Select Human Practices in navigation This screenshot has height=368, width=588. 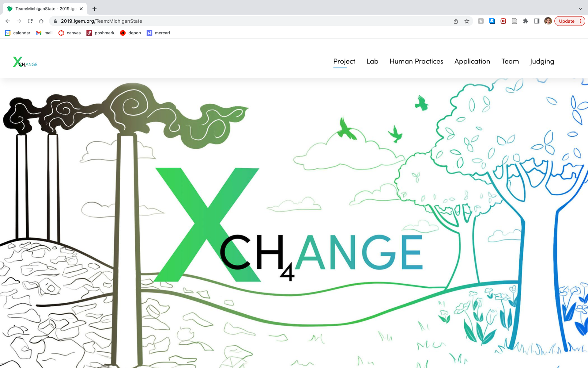416,61
